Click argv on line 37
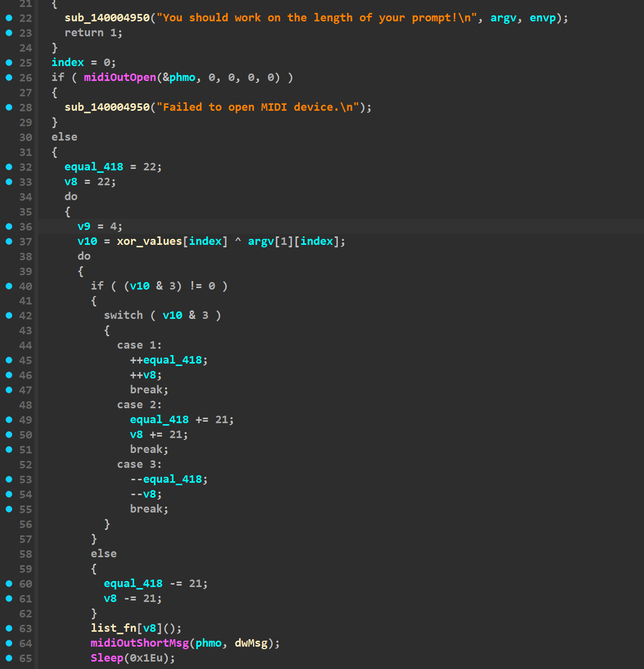Viewport: 644px width, 669px height. [261, 241]
